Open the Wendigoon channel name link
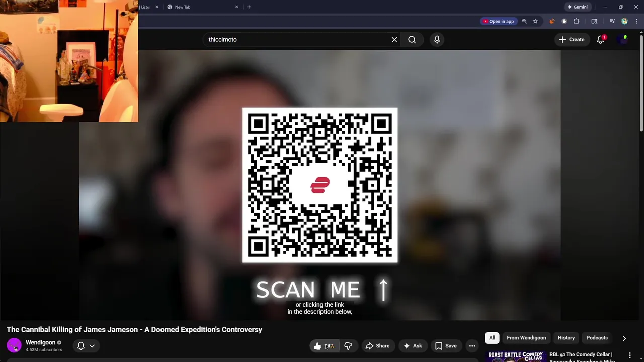The width and height of the screenshot is (644, 362). (41, 342)
